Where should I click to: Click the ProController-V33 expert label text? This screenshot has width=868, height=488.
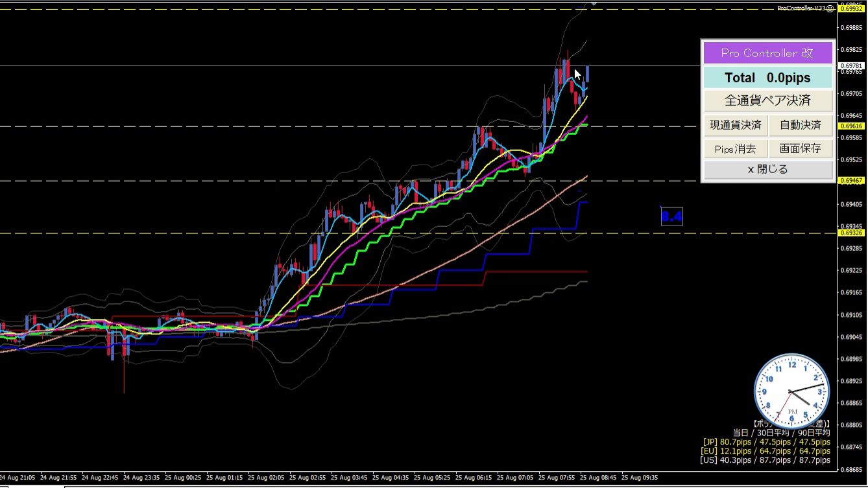click(x=801, y=8)
